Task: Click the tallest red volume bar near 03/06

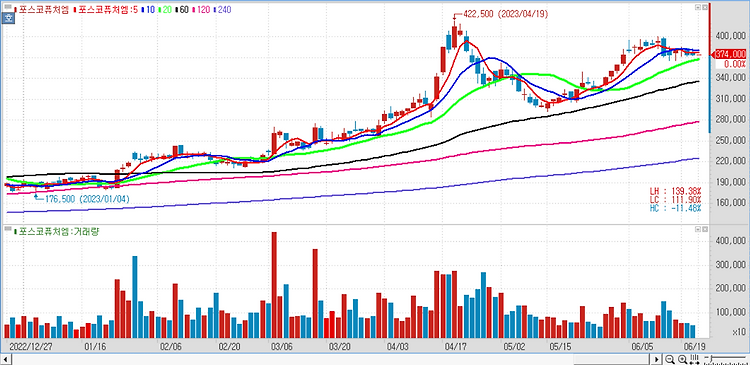Action: coord(274,285)
